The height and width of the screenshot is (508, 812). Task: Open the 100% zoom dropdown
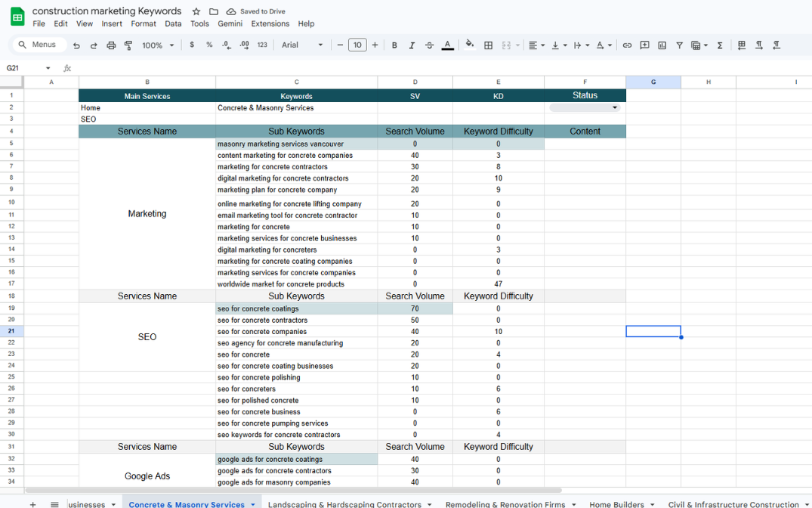click(158, 45)
